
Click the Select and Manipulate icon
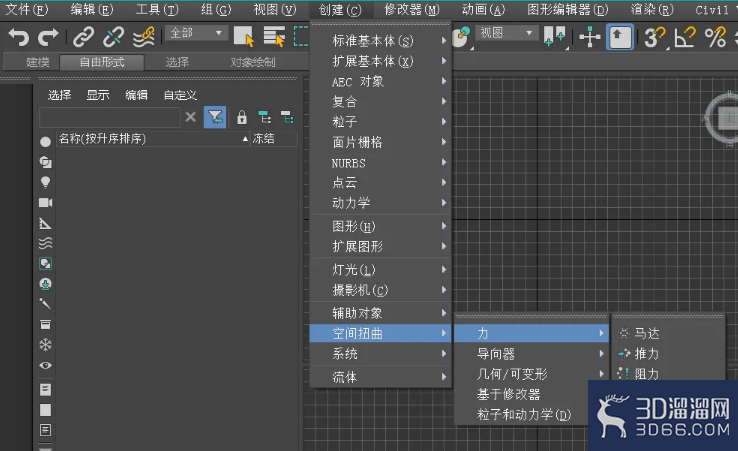[461, 37]
